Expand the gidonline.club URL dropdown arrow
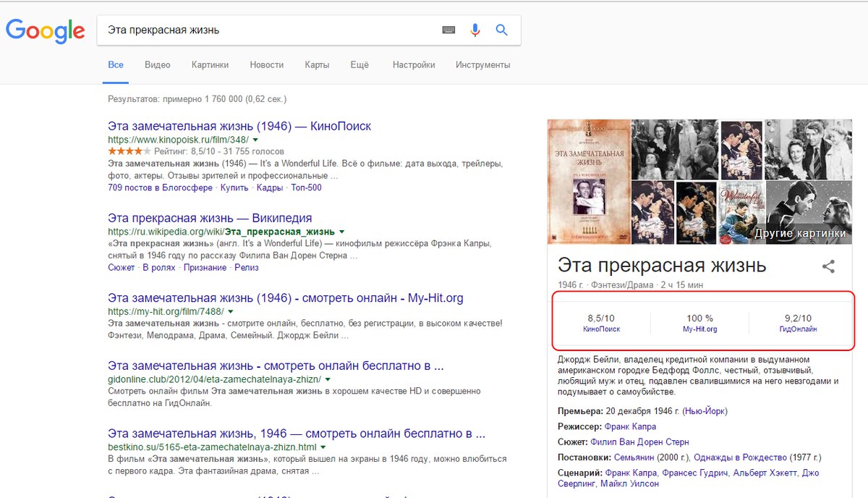This screenshot has height=498, width=868. (x=328, y=379)
